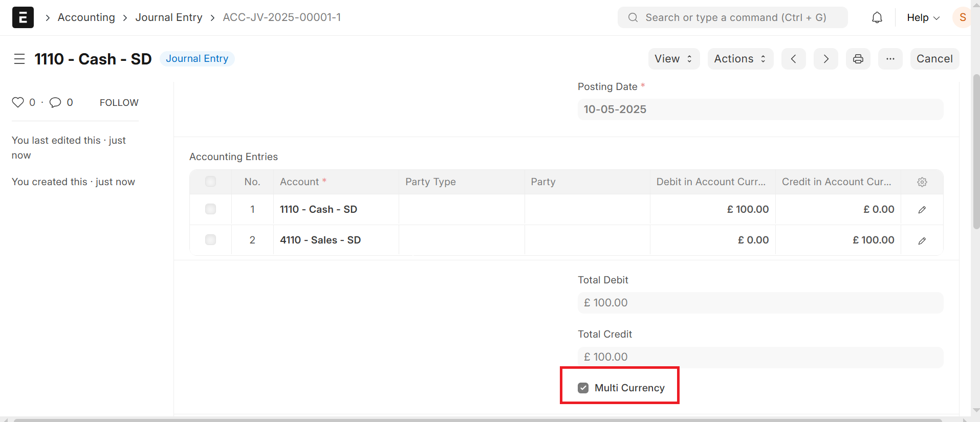Navigate to Accounting breadcrumb

coord(86,17)
